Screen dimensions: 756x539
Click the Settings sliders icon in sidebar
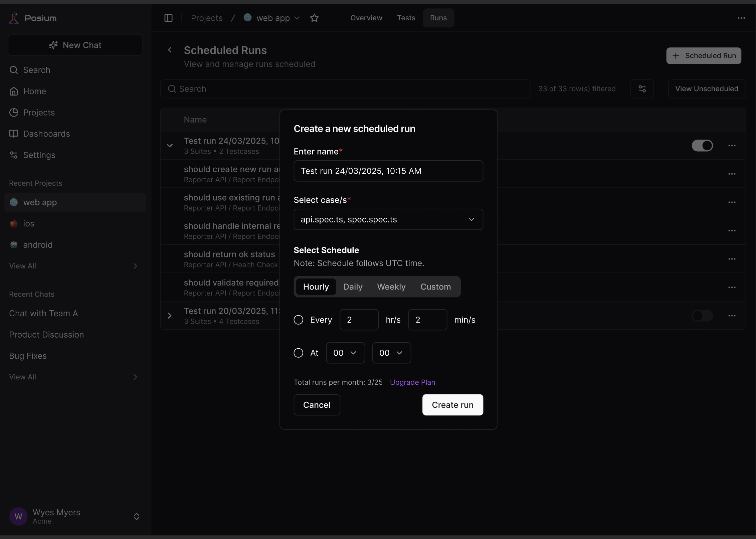click(x=14, y=155)
